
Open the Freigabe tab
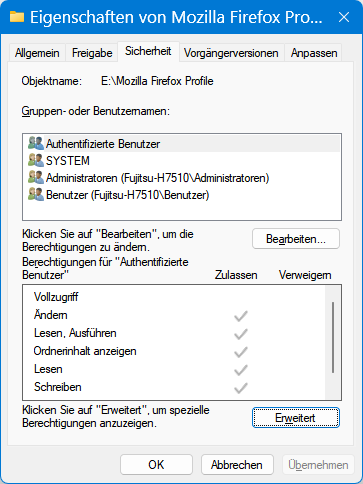(92, 53)
